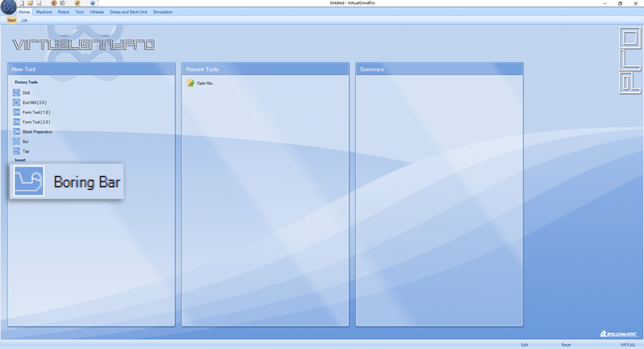Image resolution: width=644 pixels, height=349 pixels.
Task: Click the blue Help question mark icon
Action: click(x=93, y=3)
